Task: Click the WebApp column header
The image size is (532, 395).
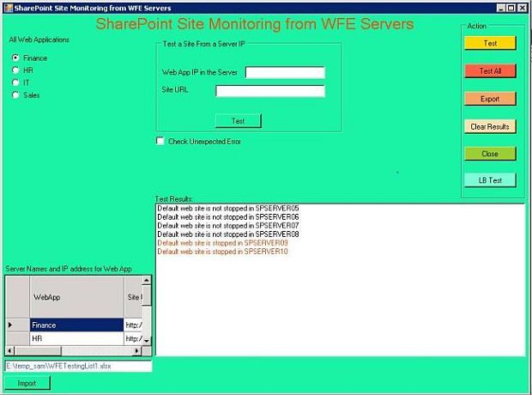Action: pos(76,297)
